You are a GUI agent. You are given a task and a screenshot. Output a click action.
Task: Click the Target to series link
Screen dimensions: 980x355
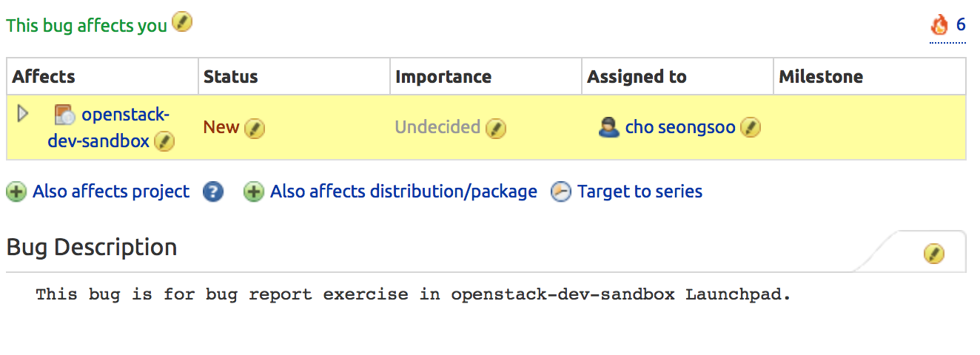pos(640,192)
